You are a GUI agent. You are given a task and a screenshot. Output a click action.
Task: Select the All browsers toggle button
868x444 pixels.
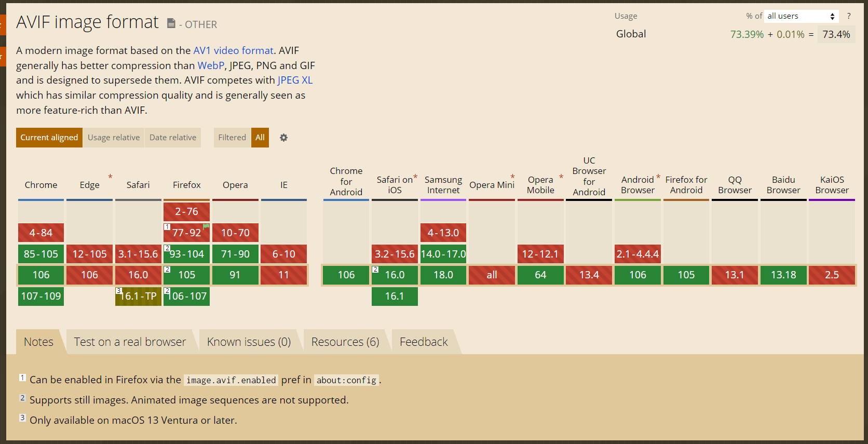(x=260, y=138)
